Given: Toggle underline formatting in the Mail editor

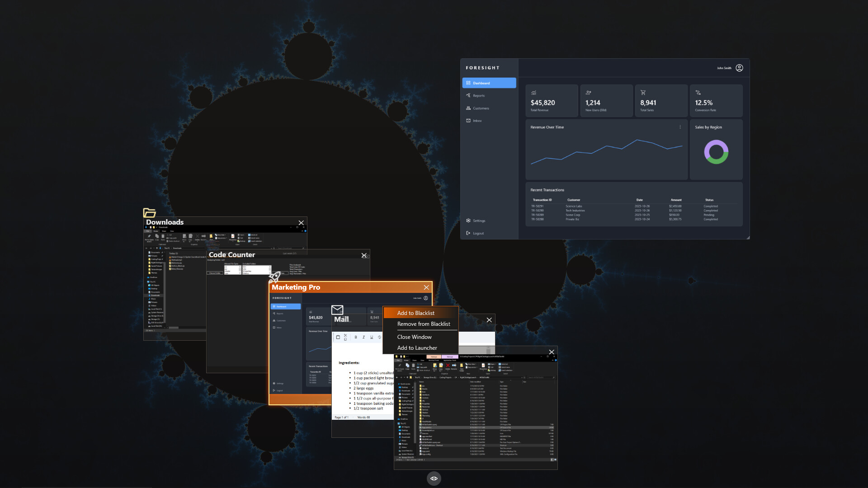Looking at the screenshot, I should point(371,337).
